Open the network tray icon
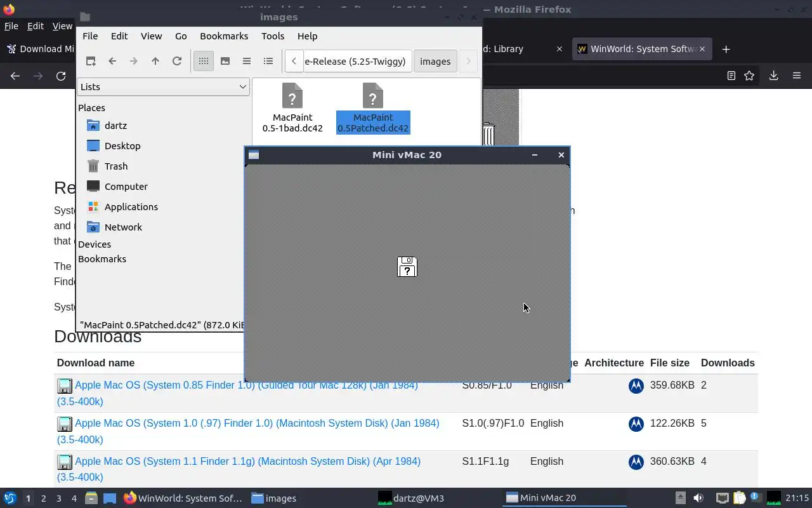 (722, 498)
